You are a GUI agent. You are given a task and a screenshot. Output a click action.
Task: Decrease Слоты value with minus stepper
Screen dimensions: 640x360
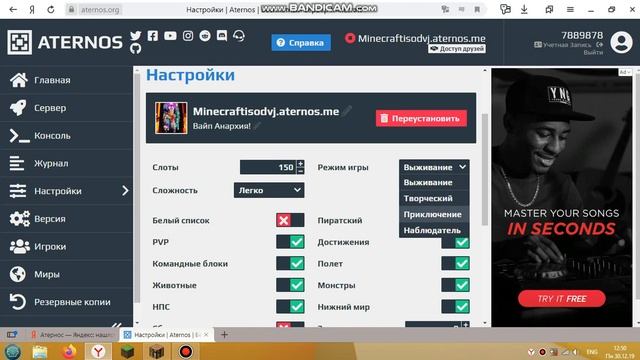click(300, 171)
